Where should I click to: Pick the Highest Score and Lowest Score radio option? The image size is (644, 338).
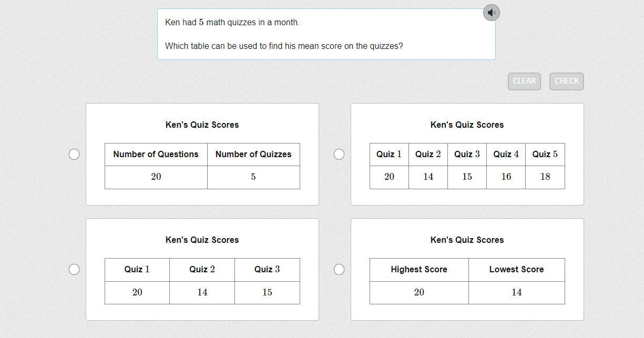point(339,269)
